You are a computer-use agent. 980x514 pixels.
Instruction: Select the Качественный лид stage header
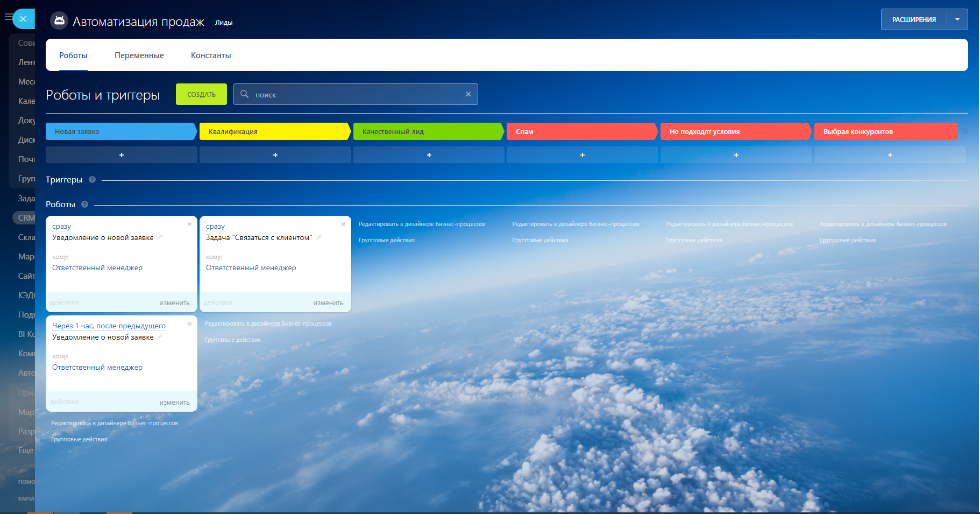tap(429, 131)
